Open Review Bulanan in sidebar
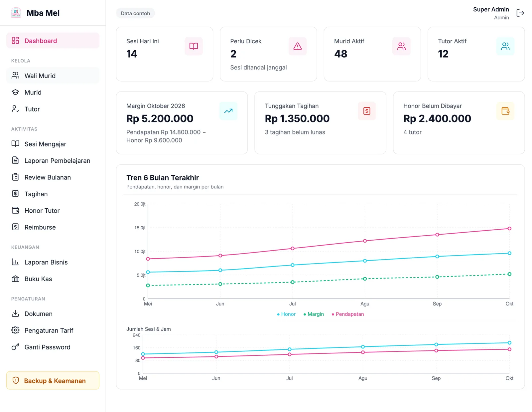532x412 pixels. pyautogui.click(x=53, y=177)
